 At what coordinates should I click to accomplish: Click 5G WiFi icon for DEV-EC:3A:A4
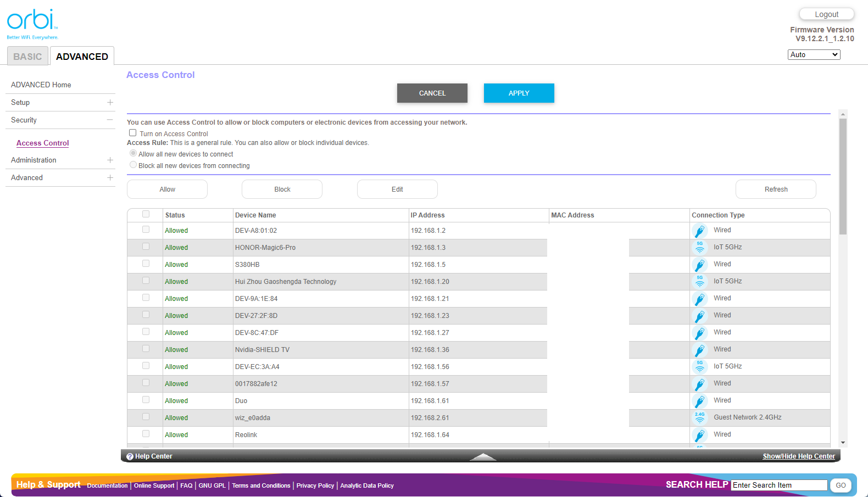coord(699,366)
